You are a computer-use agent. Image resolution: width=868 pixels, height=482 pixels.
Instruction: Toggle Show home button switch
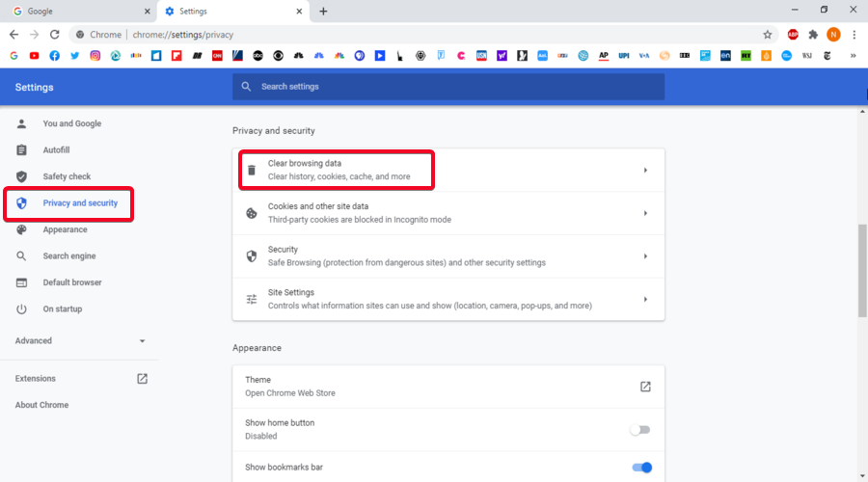[x=640, y=429]
